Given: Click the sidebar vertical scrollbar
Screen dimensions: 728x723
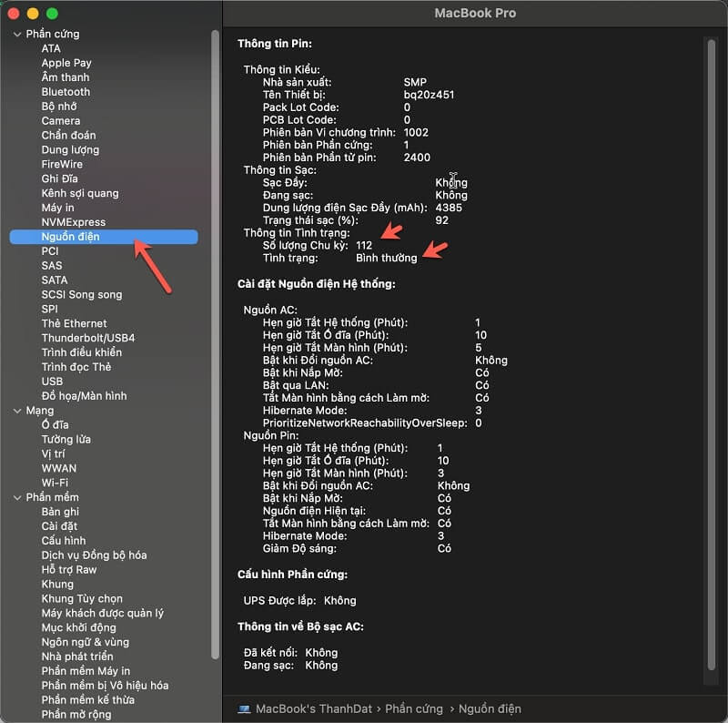Looking at the screenshot, I should click(x=215, y=344).
